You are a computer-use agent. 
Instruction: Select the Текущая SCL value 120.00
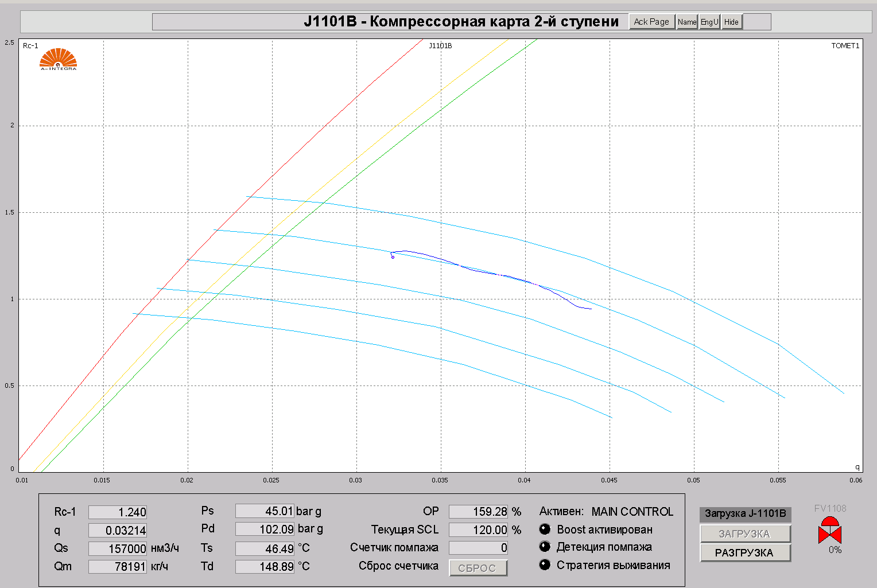tap(478, 529)
